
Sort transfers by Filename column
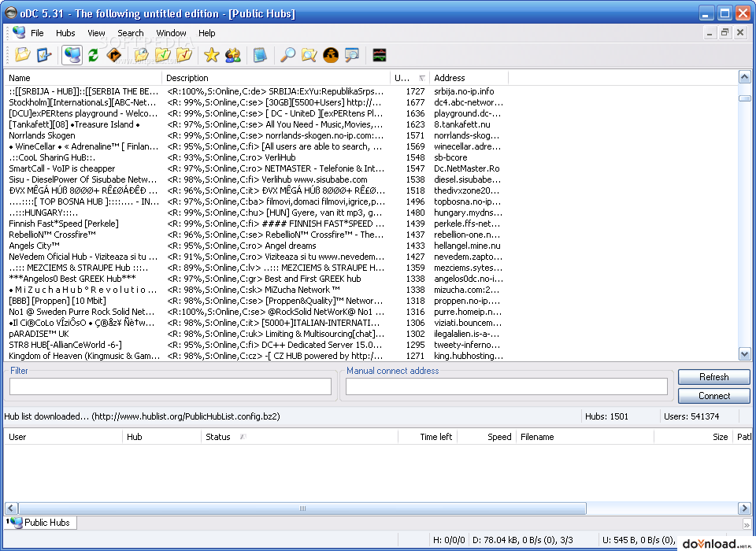[x=585, y=437]
